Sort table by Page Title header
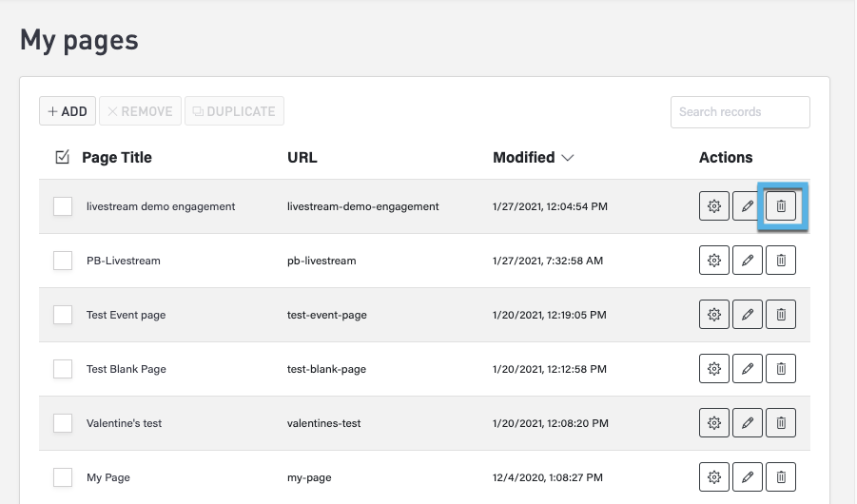Viewport: 857px width, 504px height. coord(117,158)
